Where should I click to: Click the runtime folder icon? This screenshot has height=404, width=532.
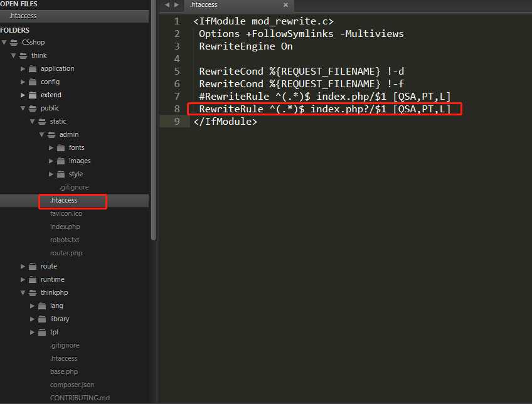33,280
